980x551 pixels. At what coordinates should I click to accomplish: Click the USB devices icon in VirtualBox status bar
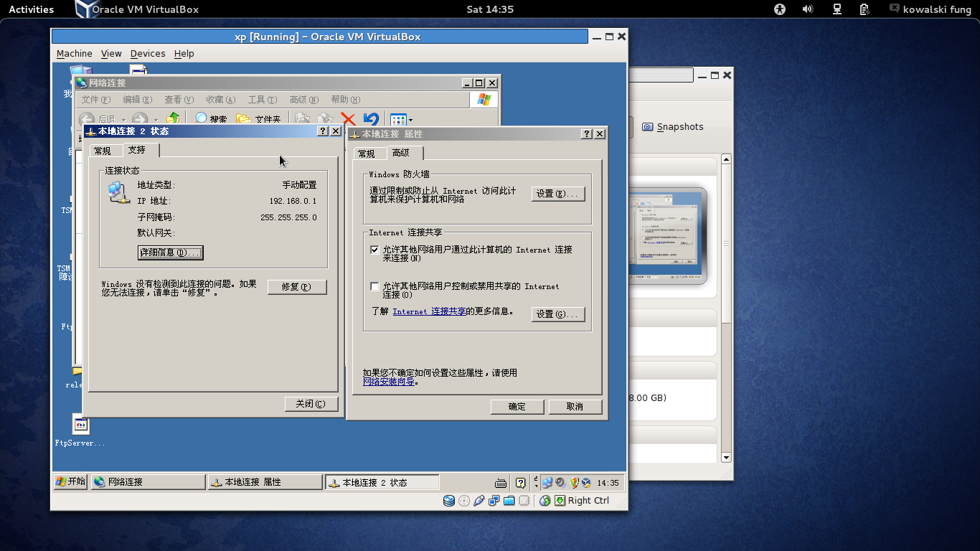click(x=479, y=501)
